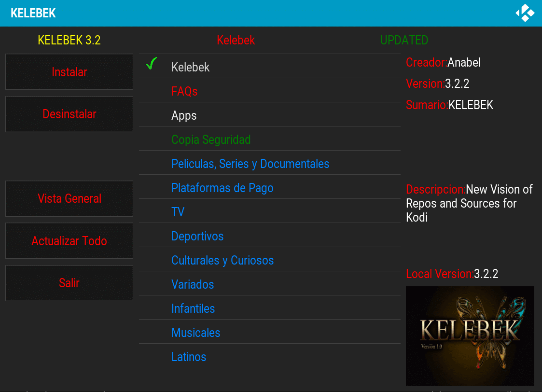The width and height of the screenshot is (542, 392).
Task: Open the FAQs entry
Action: point(184,91)
